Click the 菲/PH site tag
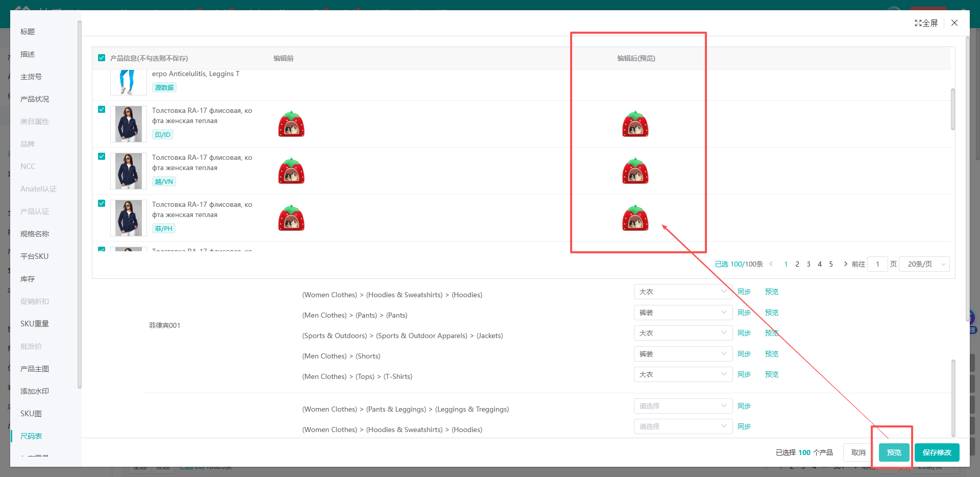980x477 pixels. [164, 228]
